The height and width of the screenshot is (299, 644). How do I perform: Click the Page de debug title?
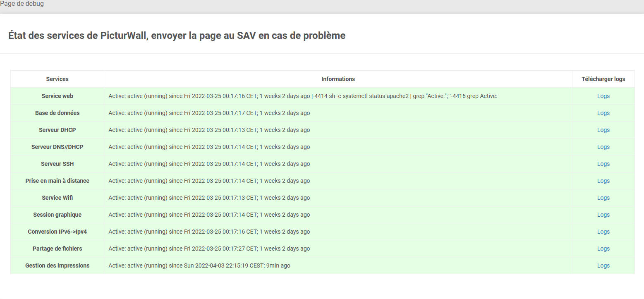click(x=22, y=4)
